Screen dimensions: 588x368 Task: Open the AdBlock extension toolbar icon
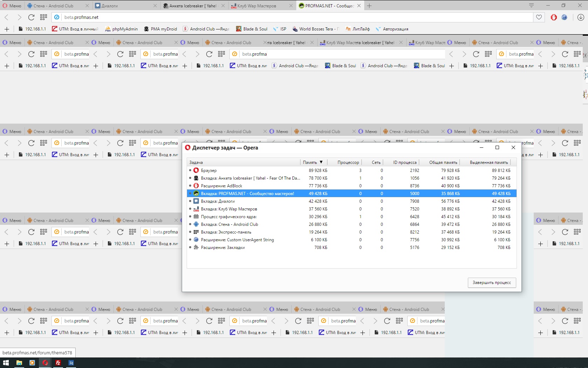coord(554,17)
